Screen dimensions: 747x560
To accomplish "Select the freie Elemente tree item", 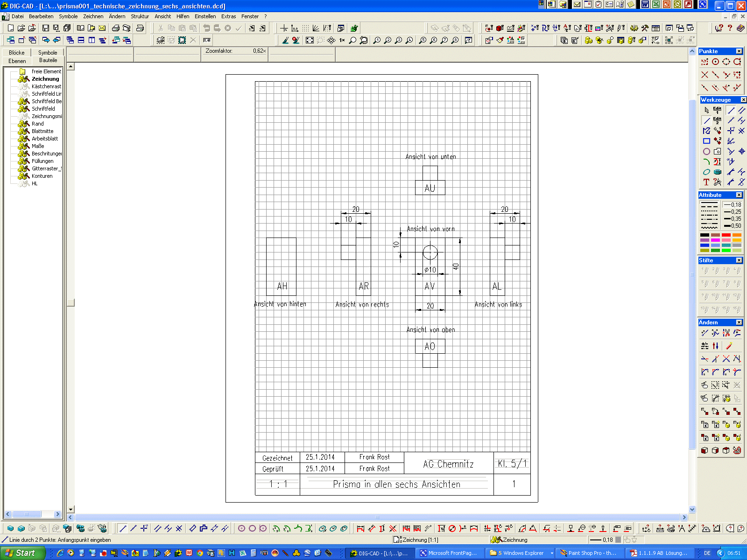I will point(46,71).
